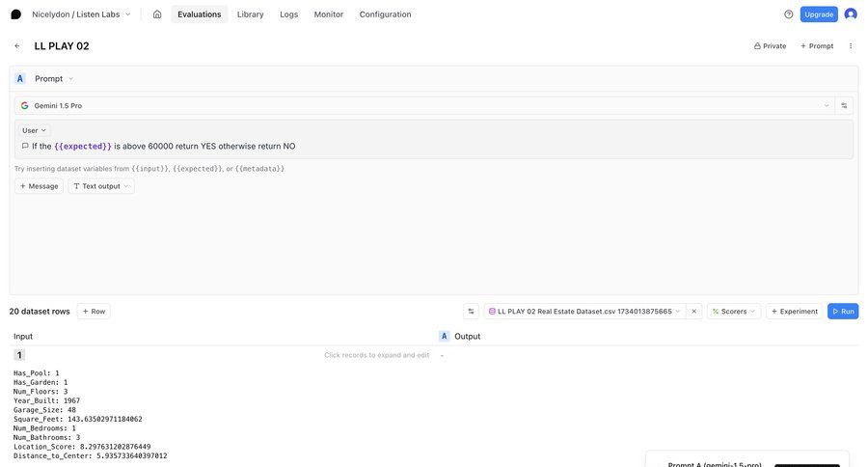
Task: Click the LL PLAY 02 title
Action: (x=62, y=46)
